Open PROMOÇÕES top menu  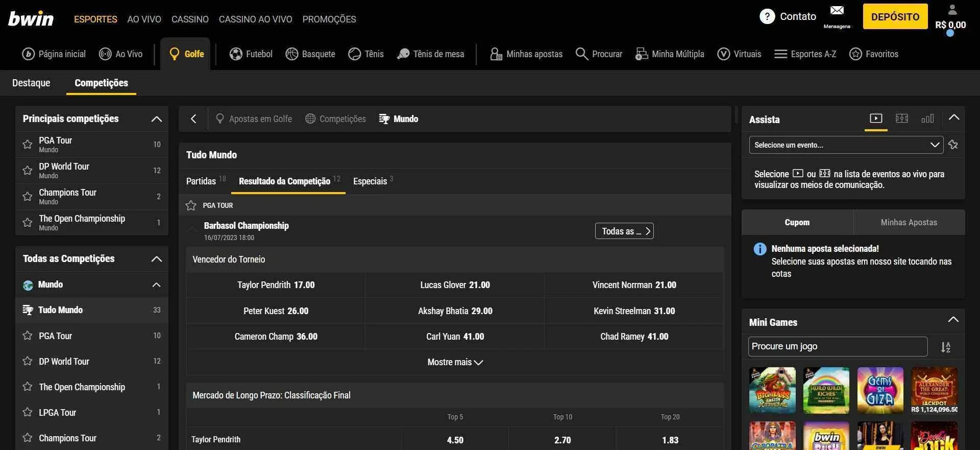click(x=329, y=19)
